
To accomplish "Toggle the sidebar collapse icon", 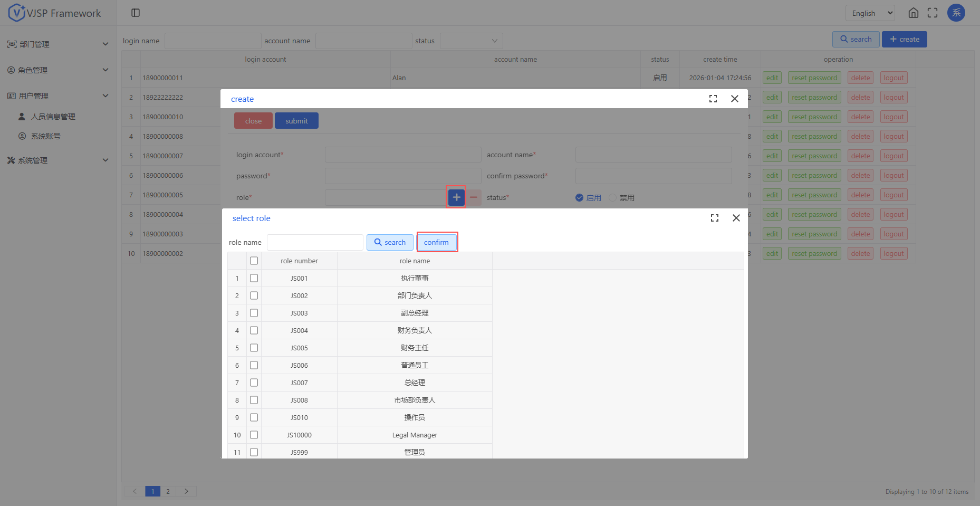I will 136,13.
